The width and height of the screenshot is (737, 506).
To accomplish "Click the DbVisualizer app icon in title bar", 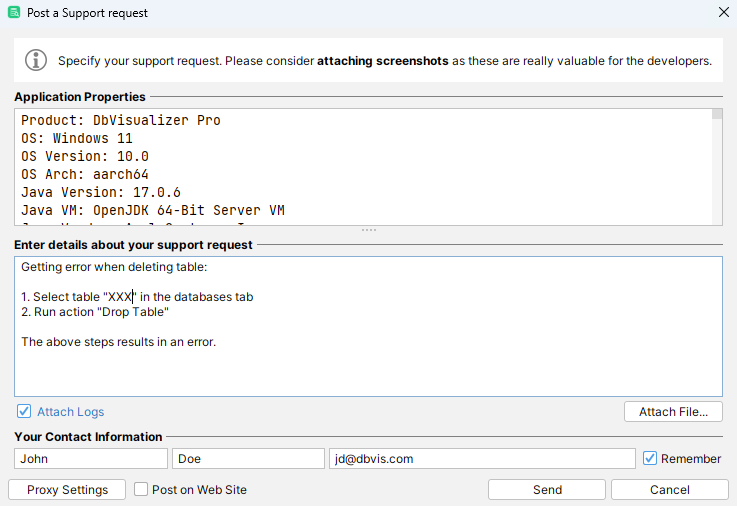I will (14, 13).
